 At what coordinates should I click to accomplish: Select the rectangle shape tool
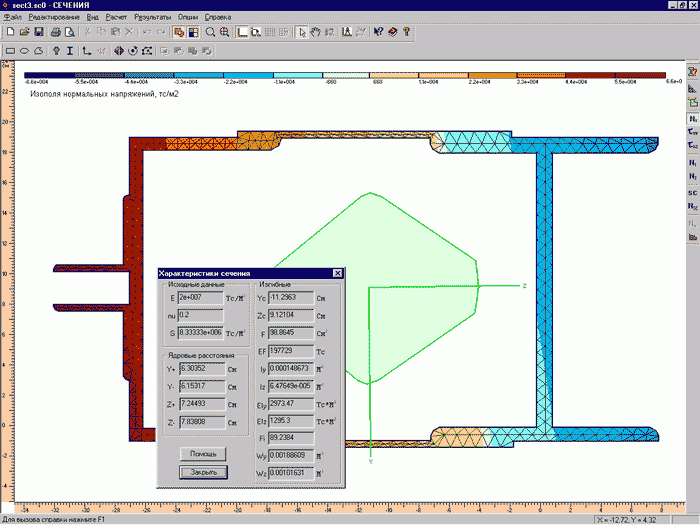(x=11, y=49)
